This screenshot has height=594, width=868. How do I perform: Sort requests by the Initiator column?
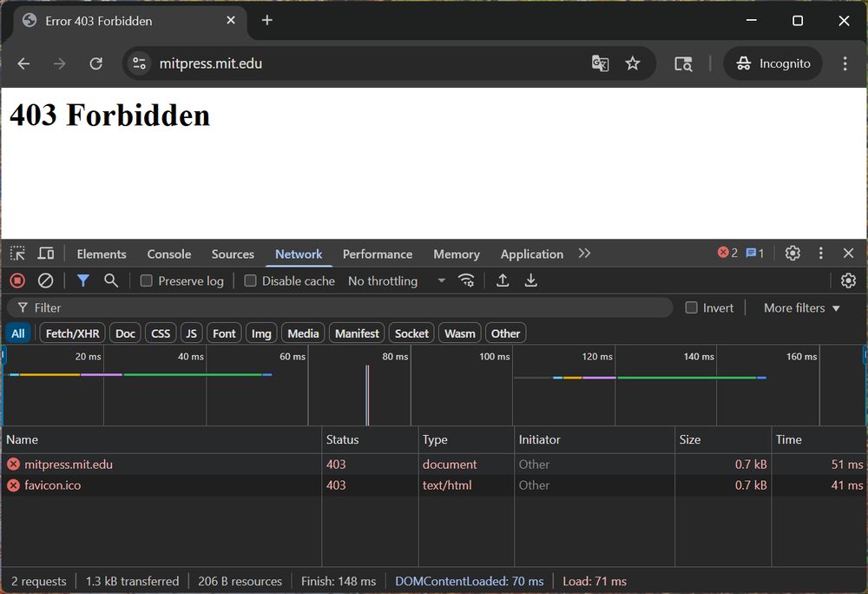(x=595, y=439)
